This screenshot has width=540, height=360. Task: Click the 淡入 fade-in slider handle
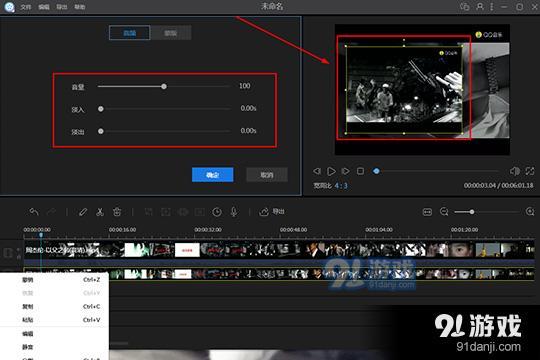coord(101,109)
